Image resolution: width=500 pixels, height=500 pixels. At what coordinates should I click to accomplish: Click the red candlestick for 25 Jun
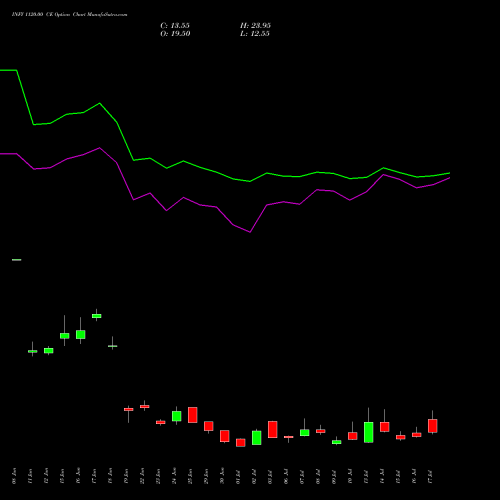(193, 415)
